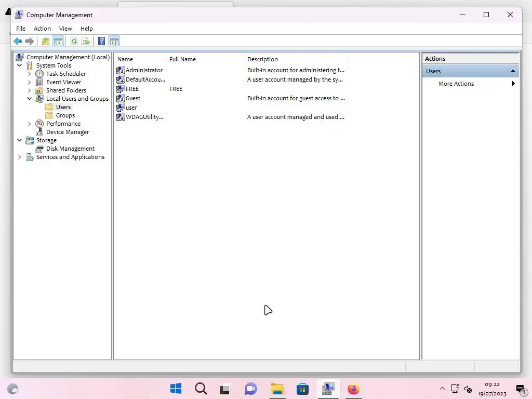The height and width of the screenshot is (399, 532).
Task: Toggle the Show/Hide Action Pane icon
Action: (x=114, y=42)
